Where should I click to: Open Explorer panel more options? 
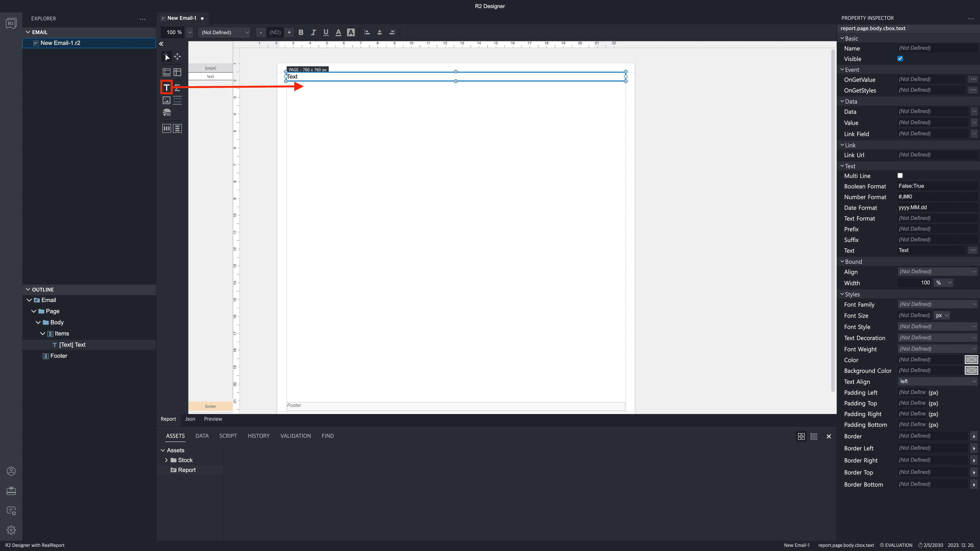[142, 19]
